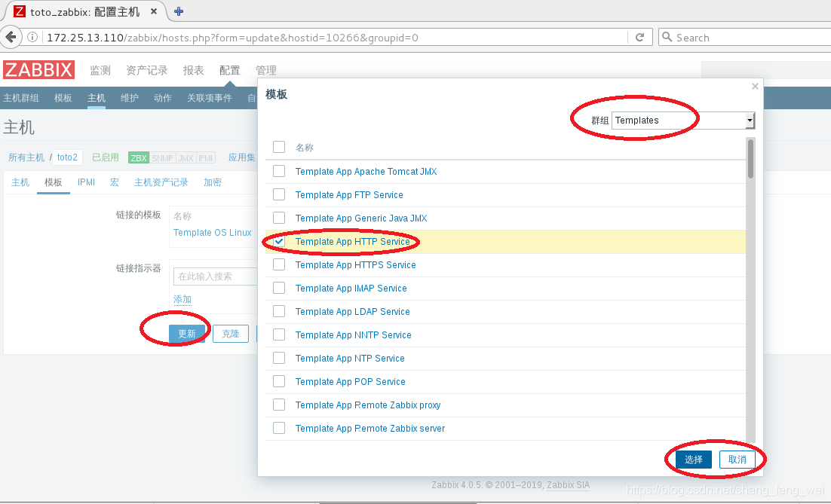
Task: Switch to the 模板 host form tab
Action: tap(54, 182)
